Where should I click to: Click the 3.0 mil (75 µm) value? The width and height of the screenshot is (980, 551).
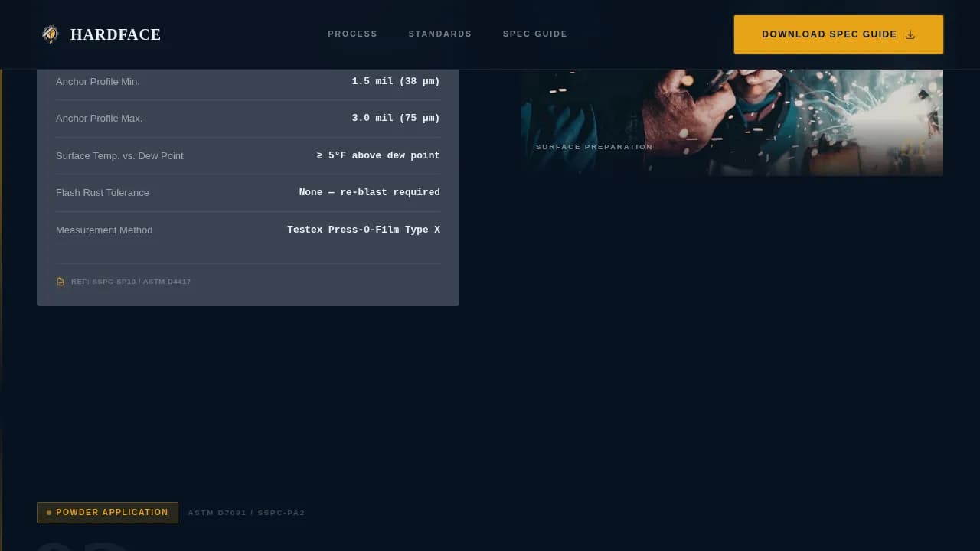[x=396, y=118]
